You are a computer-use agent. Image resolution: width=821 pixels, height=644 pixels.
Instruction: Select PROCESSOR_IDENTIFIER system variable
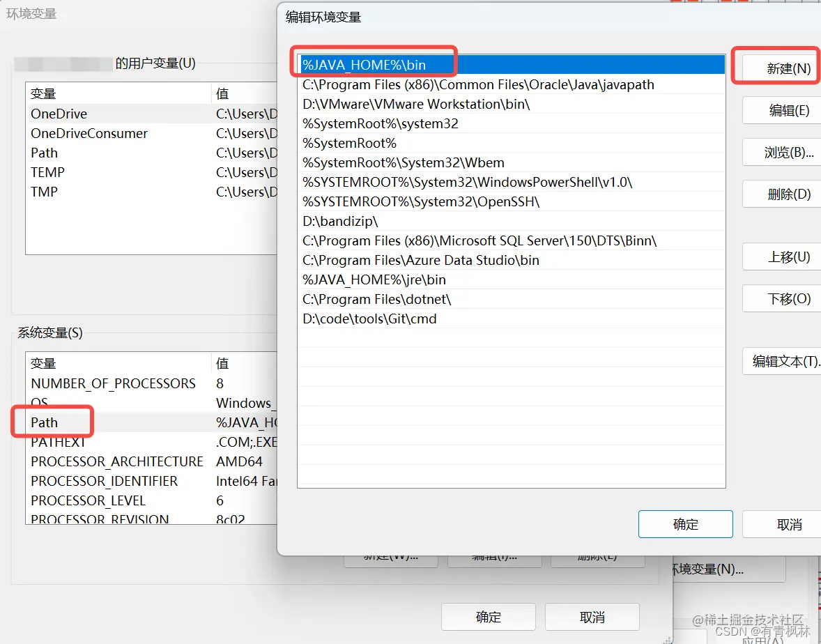pyautogui.click(x=152, y=481)
